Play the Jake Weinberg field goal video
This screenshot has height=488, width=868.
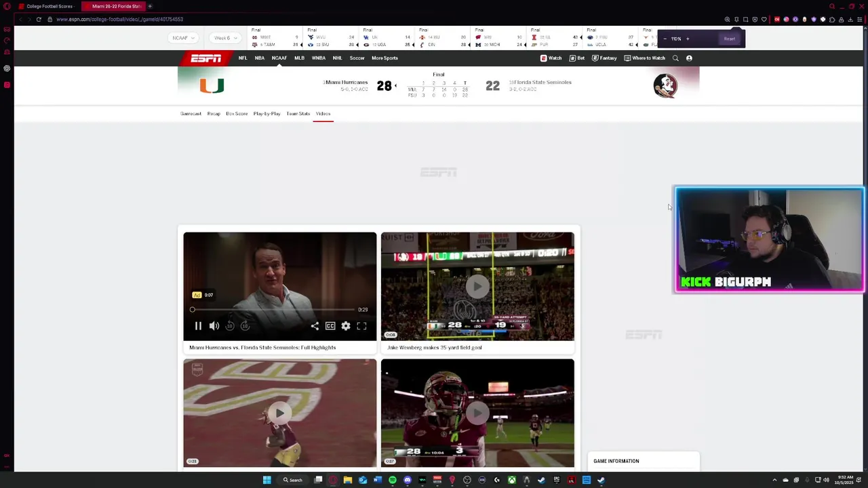click(477, 287)
